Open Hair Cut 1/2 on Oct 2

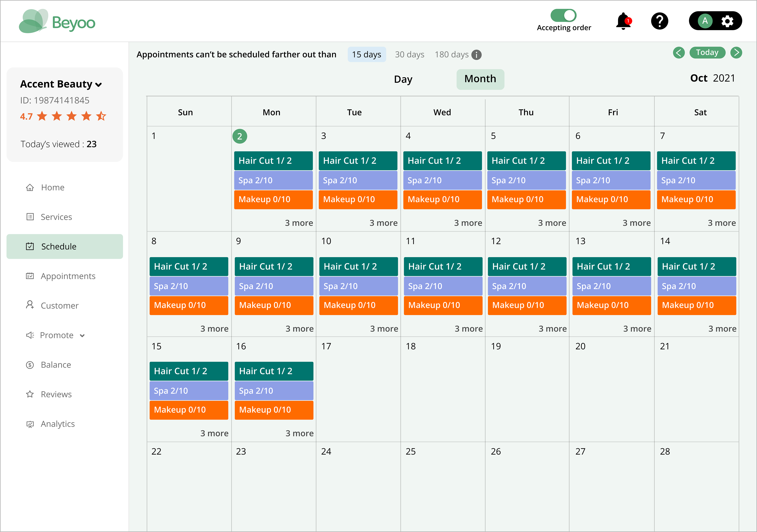273,161
